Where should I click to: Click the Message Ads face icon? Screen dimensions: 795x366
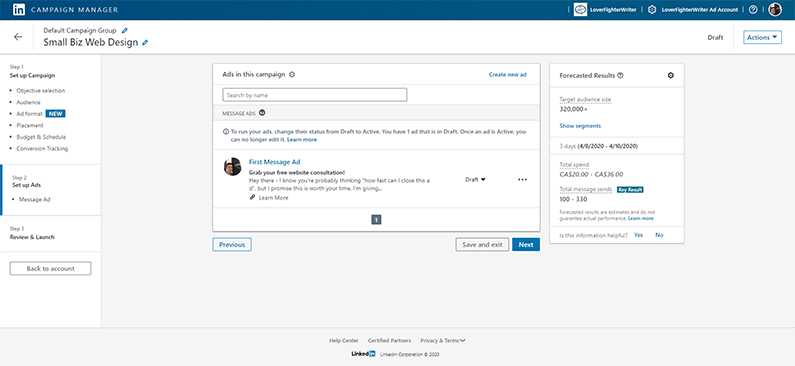262,113
